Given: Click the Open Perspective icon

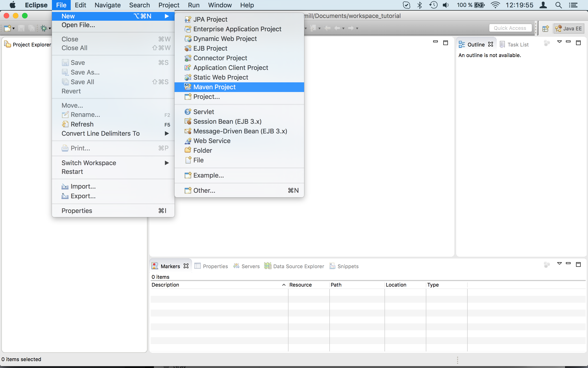Looking at the screenshot, I should pyautogui.click(x=546, y=29).
